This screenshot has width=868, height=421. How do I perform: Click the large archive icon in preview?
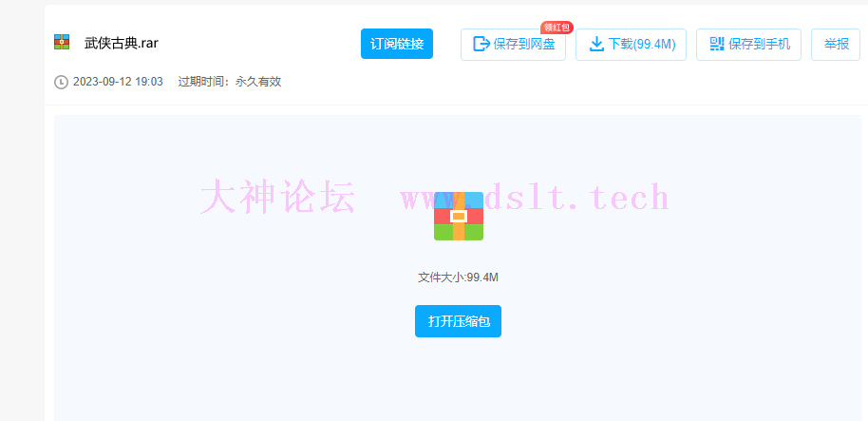(x=459, y=216)
